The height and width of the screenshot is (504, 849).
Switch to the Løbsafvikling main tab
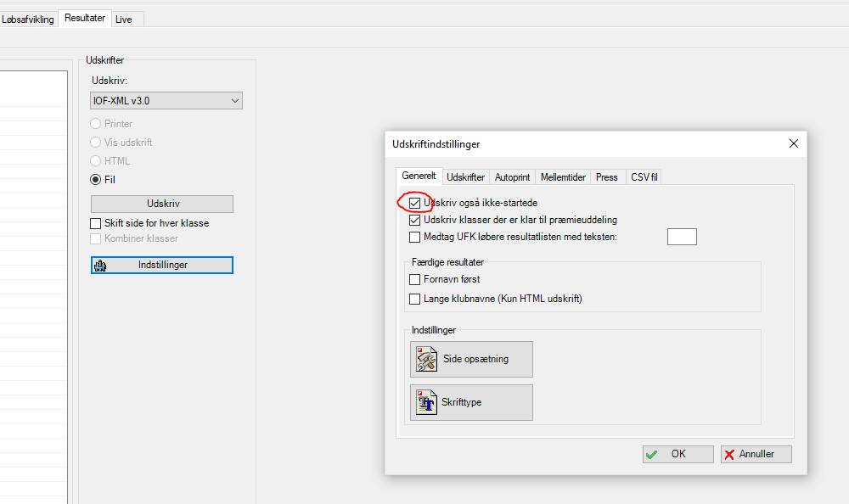(x=28, y=19)
